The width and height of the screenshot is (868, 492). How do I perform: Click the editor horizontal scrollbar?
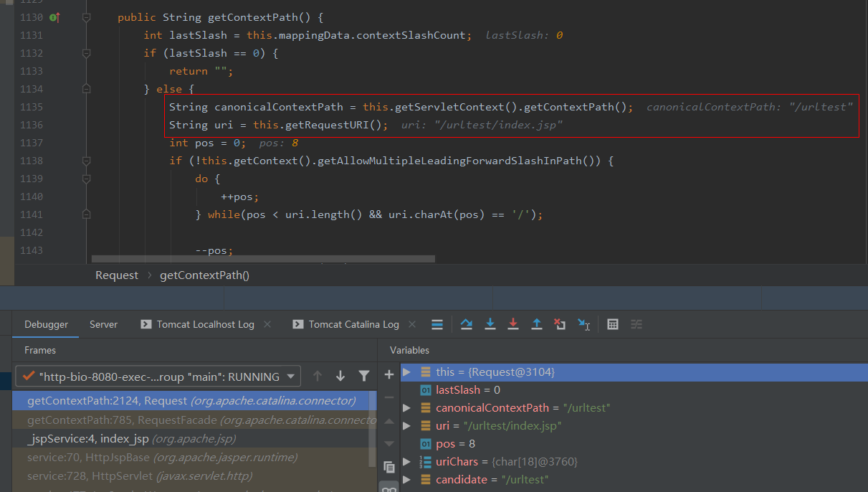click(x=263, y=259)
